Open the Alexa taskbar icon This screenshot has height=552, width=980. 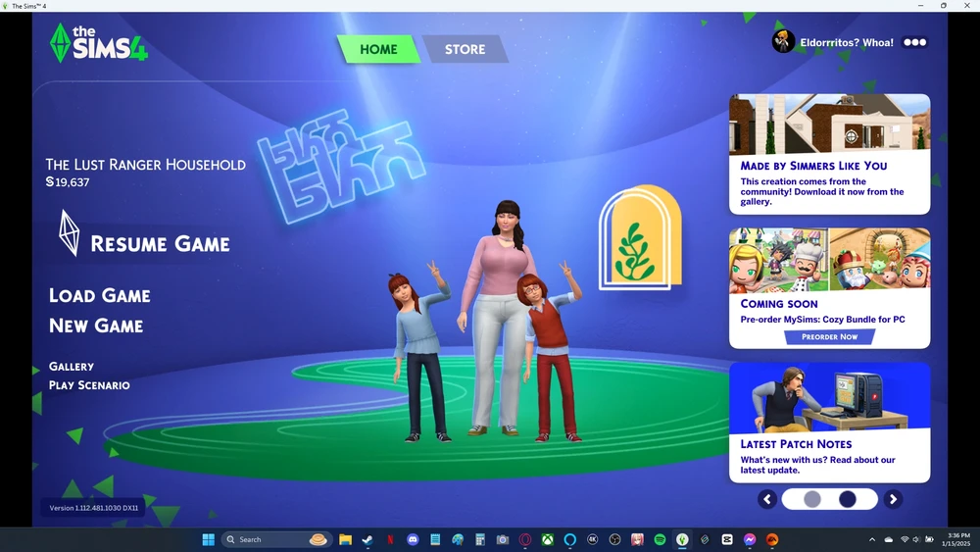570,539
